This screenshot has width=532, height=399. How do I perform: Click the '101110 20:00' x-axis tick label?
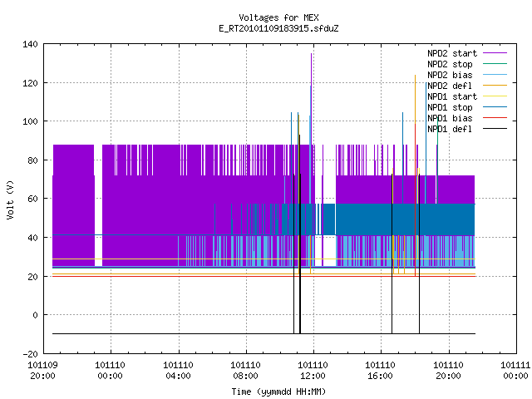point(448,371)
